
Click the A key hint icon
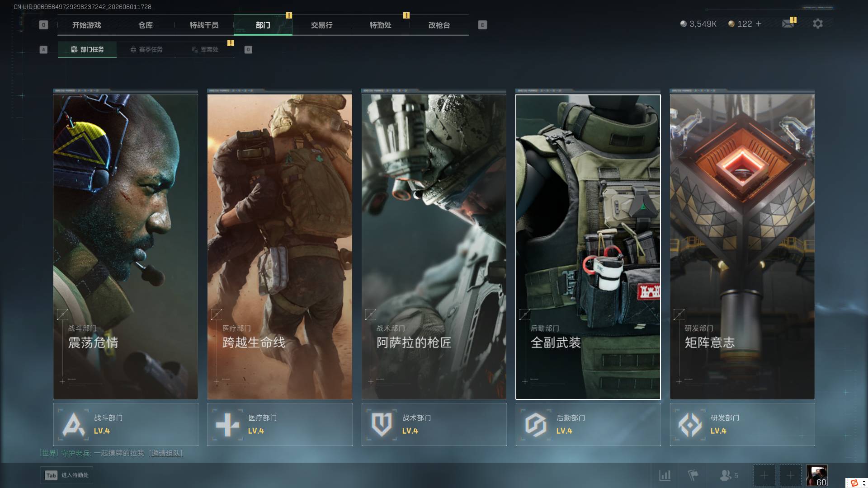tap(43, 50)
